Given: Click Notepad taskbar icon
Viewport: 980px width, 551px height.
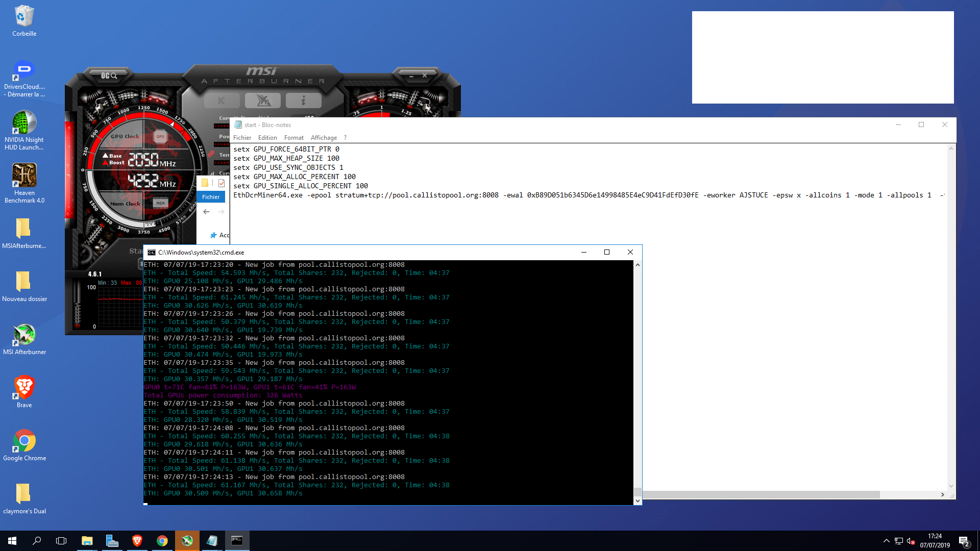Looking at the screenshot, I should tap(212, 541).
